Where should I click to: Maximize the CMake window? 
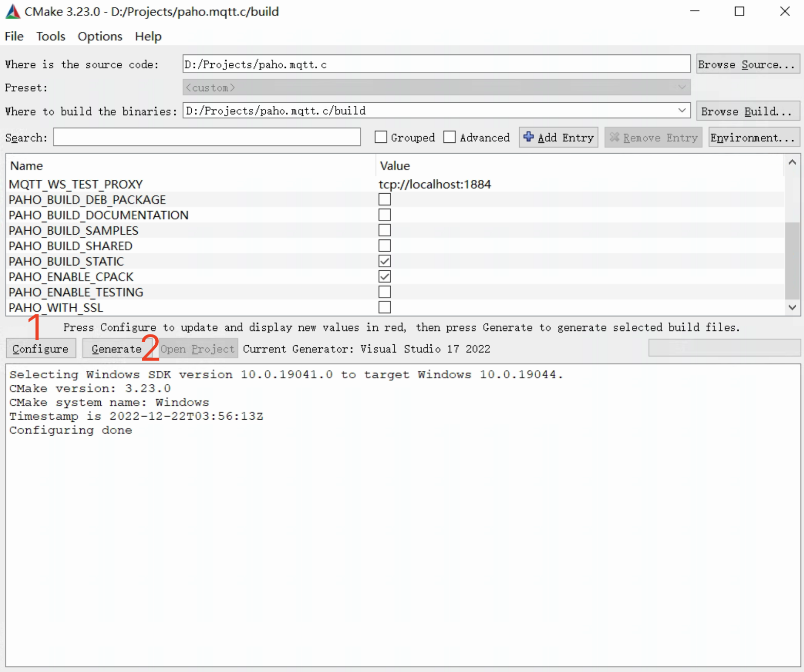click(x=740, y=11)
